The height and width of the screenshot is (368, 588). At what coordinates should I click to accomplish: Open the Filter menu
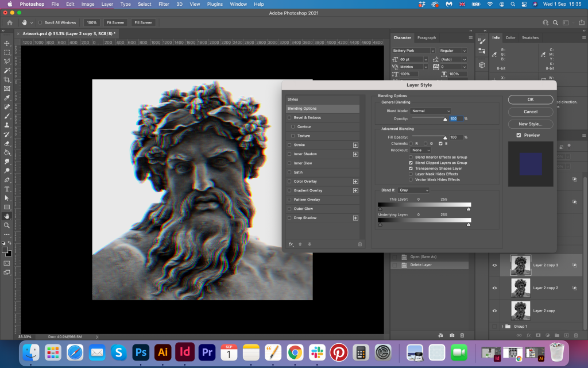164,4
